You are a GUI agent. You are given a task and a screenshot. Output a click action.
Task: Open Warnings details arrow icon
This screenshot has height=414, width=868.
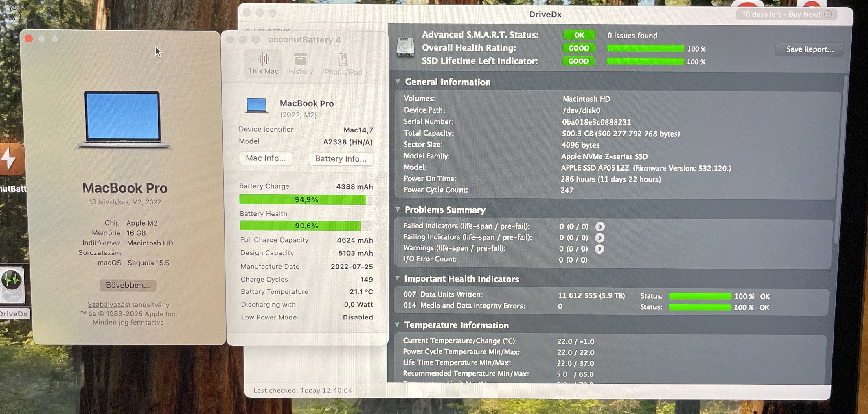click(599, 249)
